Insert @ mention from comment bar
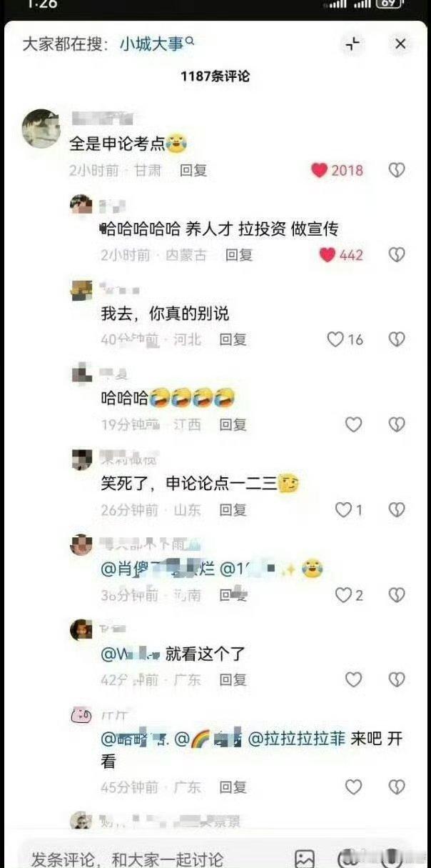The height and width of the screenshot is (868, 431). 345,858
